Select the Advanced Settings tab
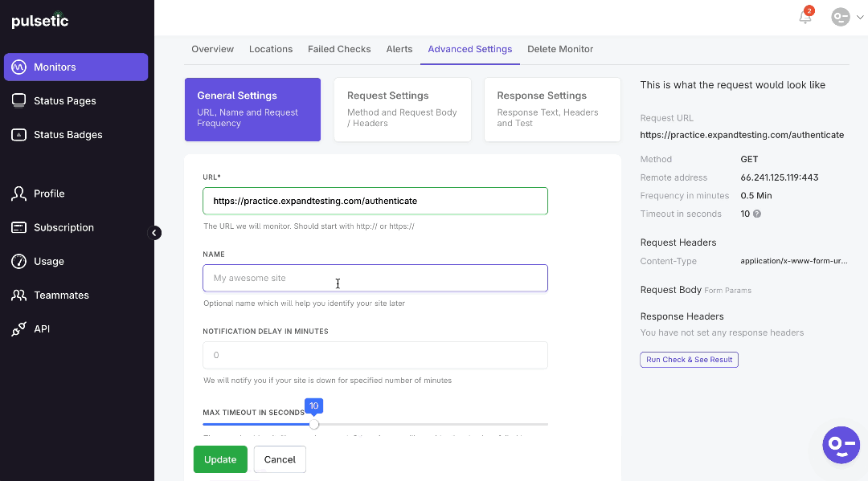The height and width of the screenshot is (481, 868). pos(470,49)
